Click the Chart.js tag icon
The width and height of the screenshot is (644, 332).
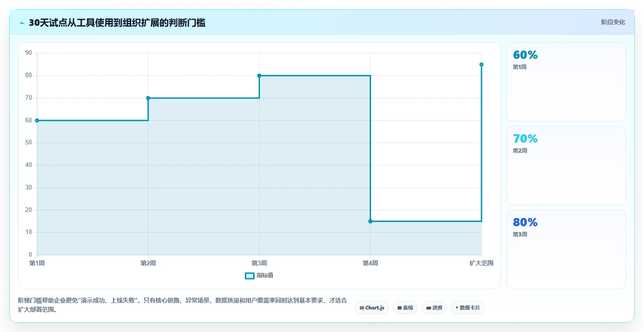pos(362,308)
